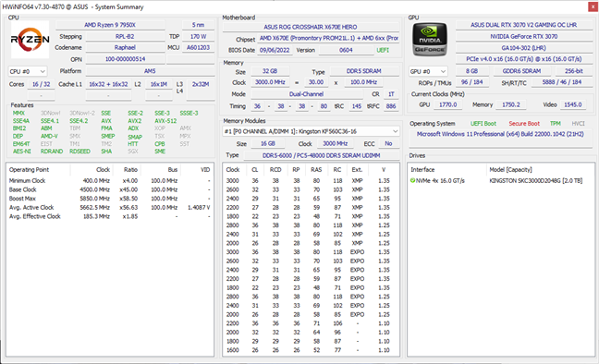Click the KINGSTON SKC3000D2048G drive entry
Image resolution: width=599 pixels, height=364 pixels.
(x=535, y=181)
